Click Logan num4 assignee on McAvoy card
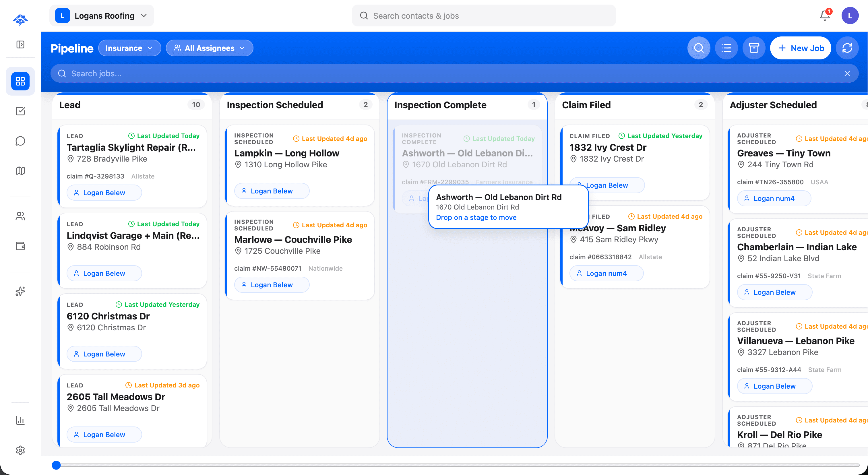This screenshot has height=475, width=868. (x=606, y=273)
